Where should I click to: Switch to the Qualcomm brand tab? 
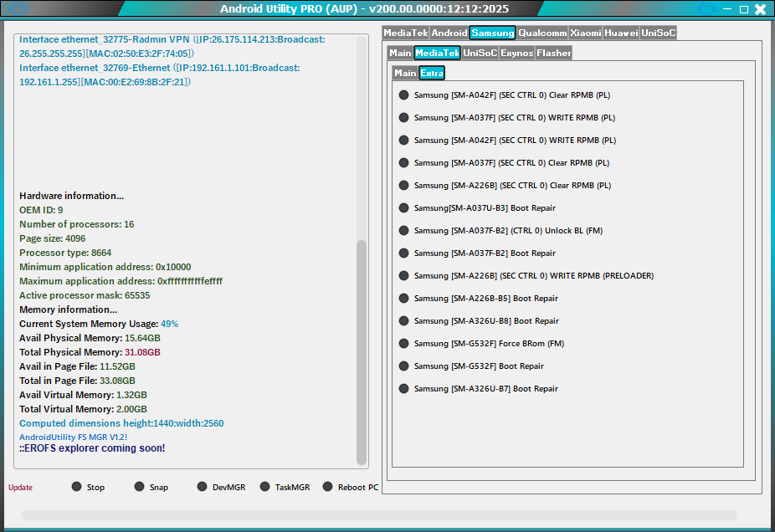(x=541, y=33)
